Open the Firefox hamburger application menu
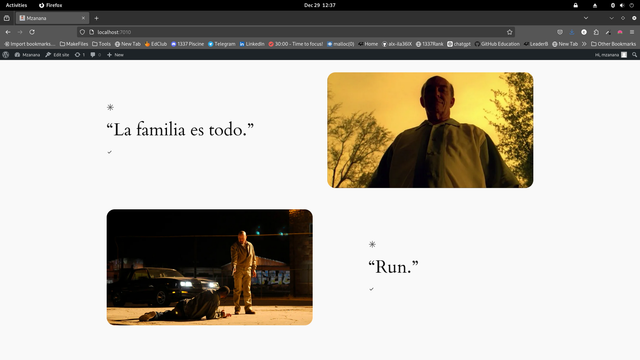Image resolution: width=640 pixels, height=360 pixels. click(632, 32)
